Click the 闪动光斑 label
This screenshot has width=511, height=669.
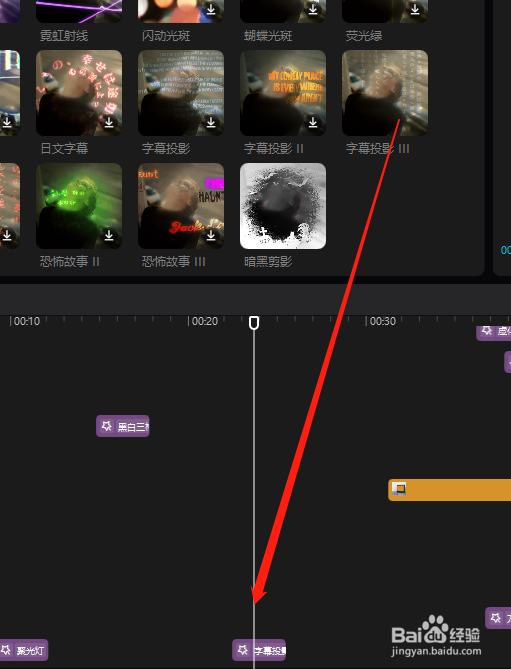(166, 36)
